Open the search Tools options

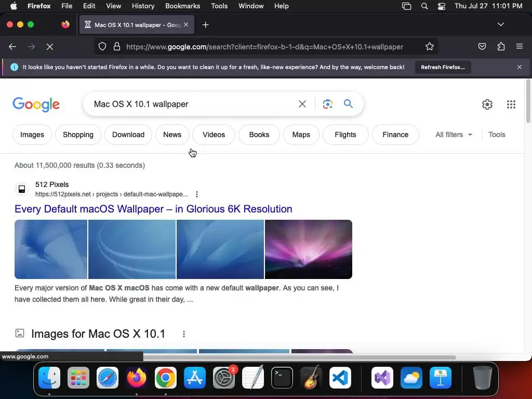click(497, 135)
